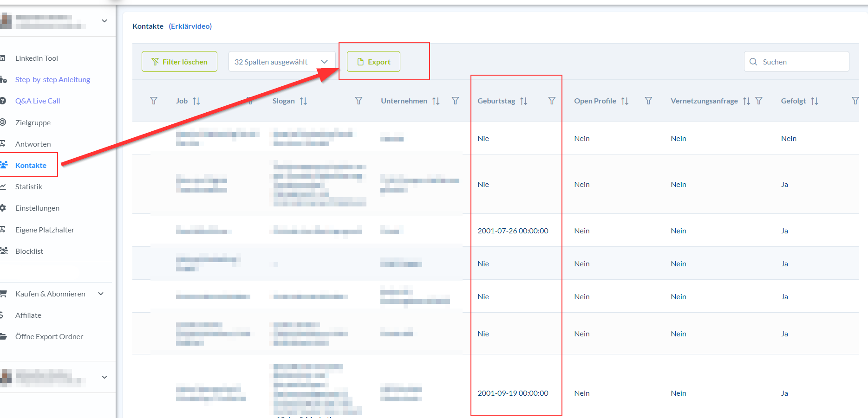Screen dimensions: 868x418
Task: Click the filter icon in Geburtstag column
Action: pos(552,101)
